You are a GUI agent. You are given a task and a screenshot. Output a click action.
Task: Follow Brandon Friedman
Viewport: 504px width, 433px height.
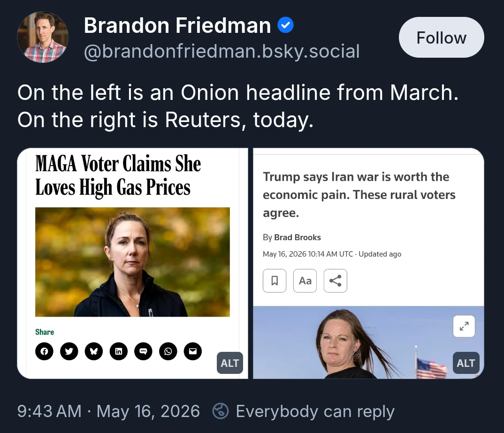441,38
